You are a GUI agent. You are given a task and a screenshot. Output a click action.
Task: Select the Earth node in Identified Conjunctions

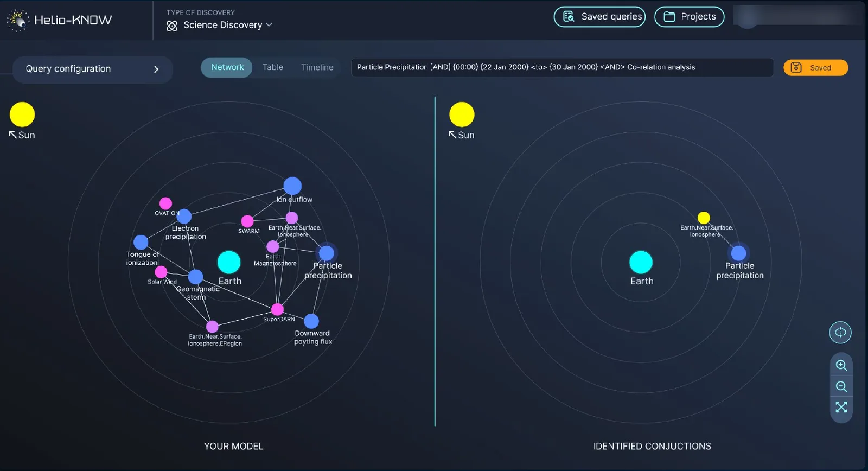641,262
